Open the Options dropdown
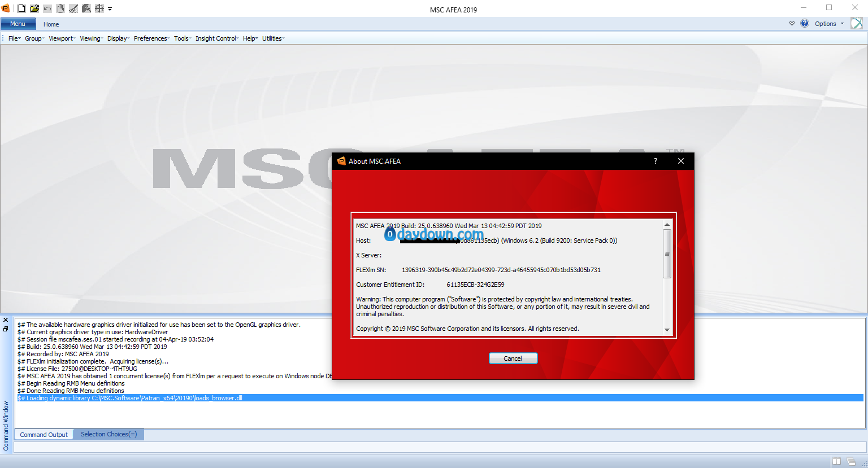Image resolution: width=868 pixels, height=468 pixels. pos(829,24)
